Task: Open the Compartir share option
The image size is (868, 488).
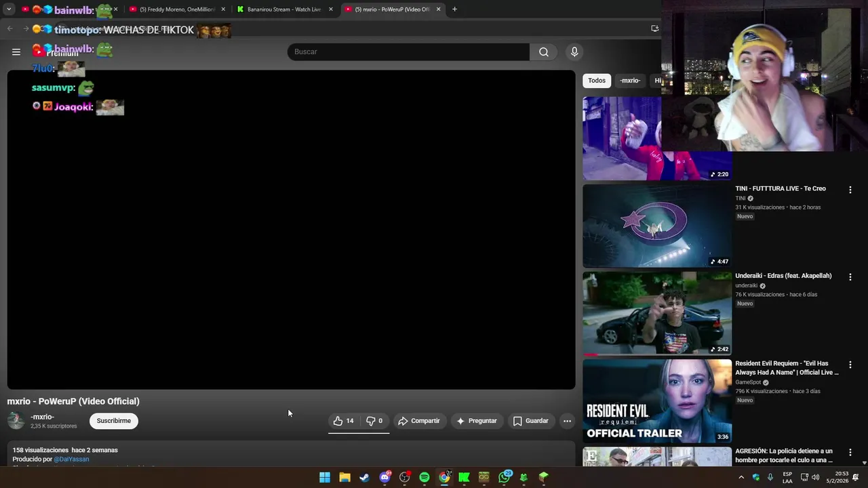Action: [x=419, y=421]
